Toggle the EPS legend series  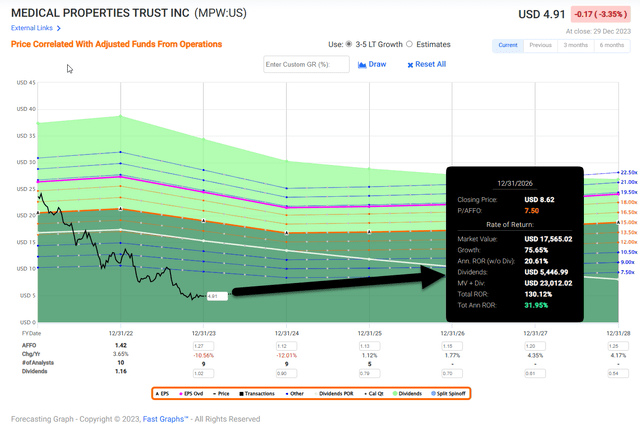point(162,394)
